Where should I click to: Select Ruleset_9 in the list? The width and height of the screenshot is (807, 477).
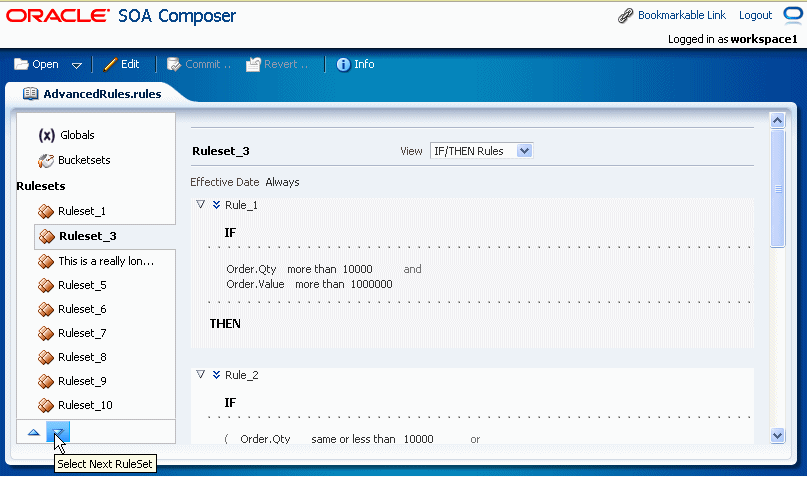(82, 381)
